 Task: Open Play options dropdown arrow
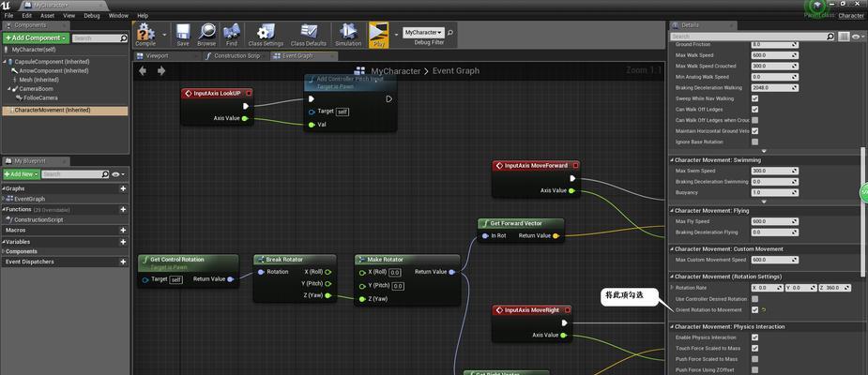[396, 35]
